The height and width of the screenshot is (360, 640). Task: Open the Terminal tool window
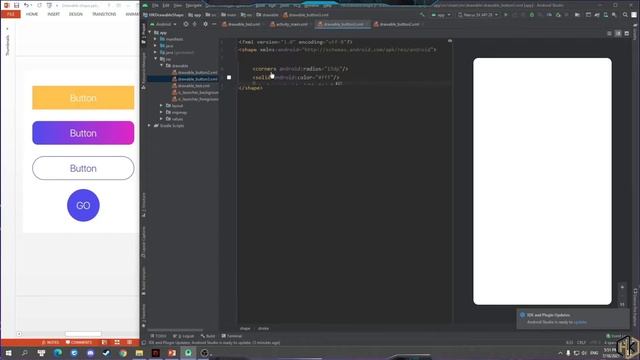pos(232,336)
